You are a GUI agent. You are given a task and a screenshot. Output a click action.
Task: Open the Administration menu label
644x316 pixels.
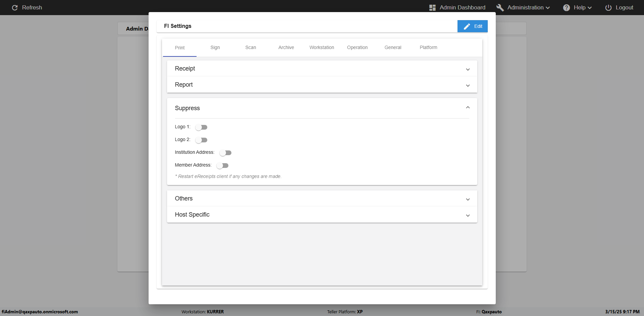point(525,7)
